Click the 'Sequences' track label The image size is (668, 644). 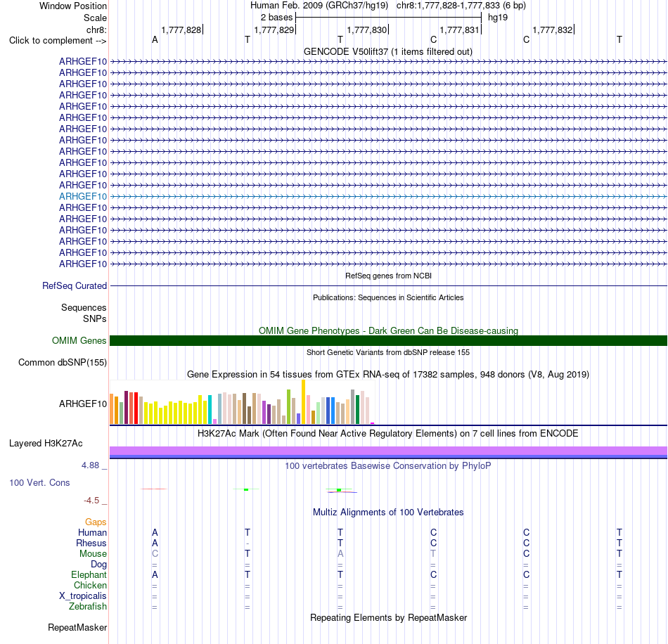point(84,307)
